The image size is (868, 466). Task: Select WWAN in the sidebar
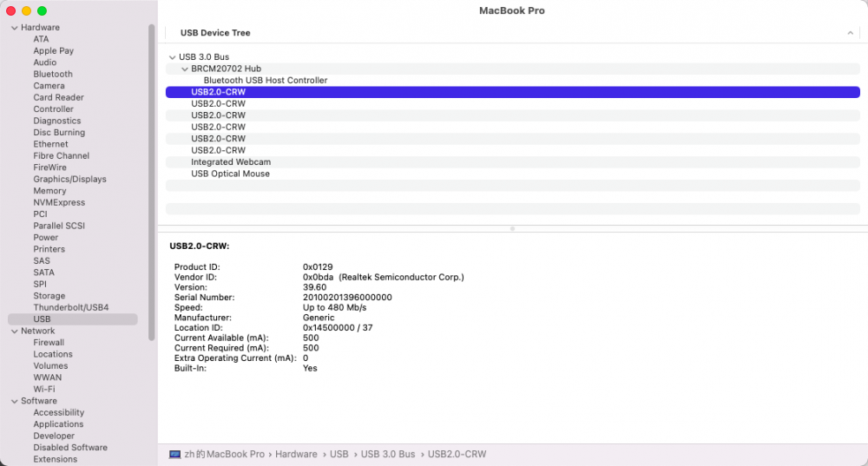coord(48,377)
